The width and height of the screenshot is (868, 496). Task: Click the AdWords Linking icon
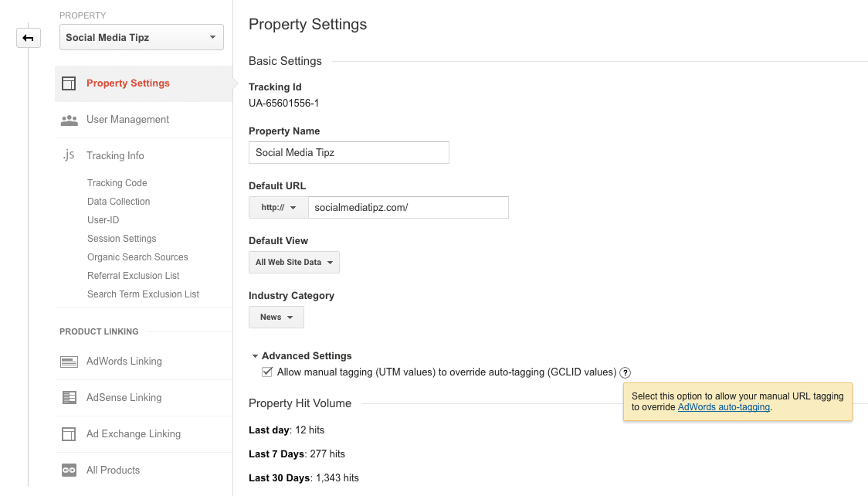click(70, 362)
